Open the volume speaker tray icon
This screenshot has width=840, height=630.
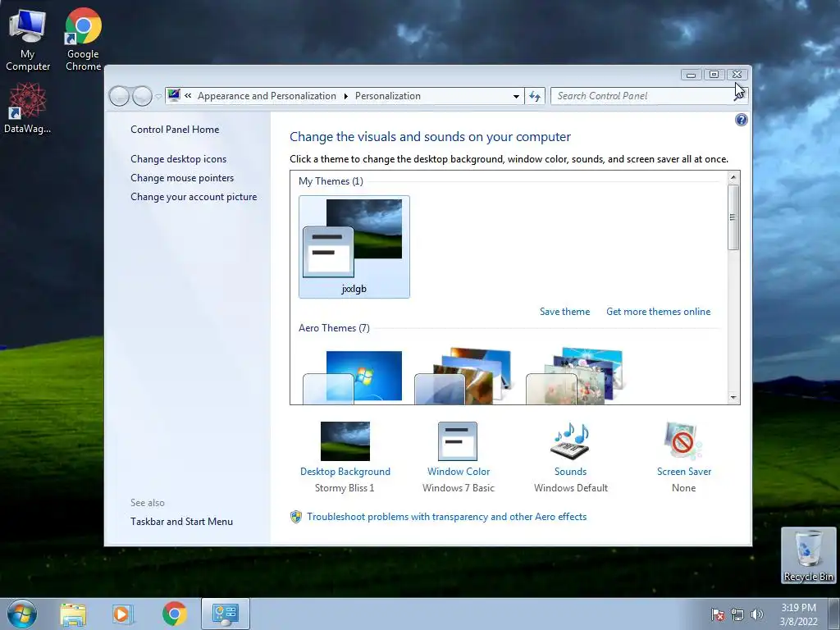pos(756,614)
